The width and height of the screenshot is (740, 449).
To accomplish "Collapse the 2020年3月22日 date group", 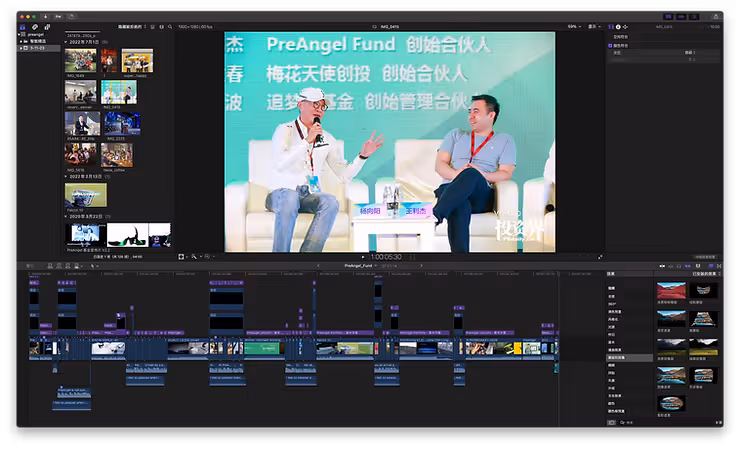I will (65, 216).
